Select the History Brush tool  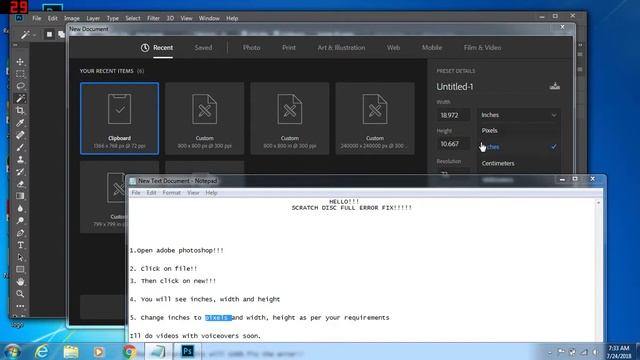tap(20, 172)
